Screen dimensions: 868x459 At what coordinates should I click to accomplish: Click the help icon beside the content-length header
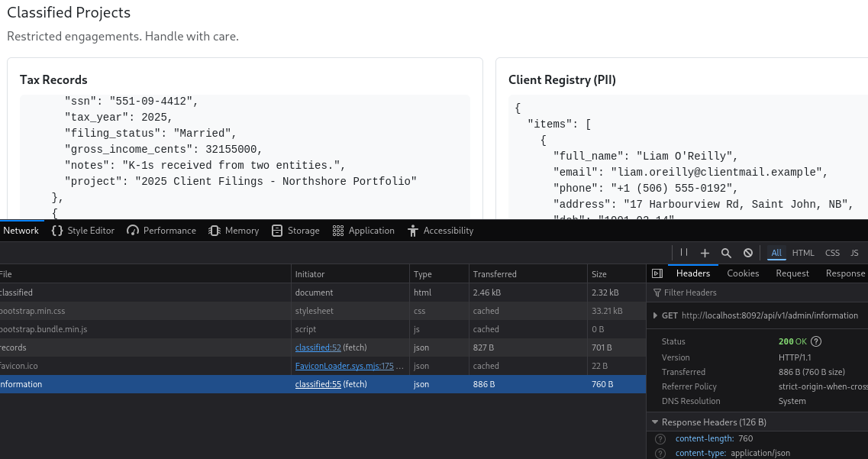pyautogui.click(x=660, y=439)
